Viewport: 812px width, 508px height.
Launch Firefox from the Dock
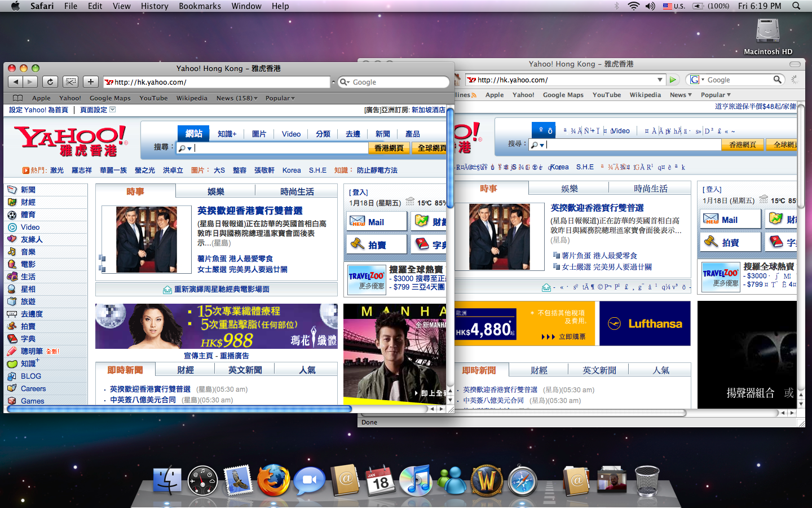point(273,480)
